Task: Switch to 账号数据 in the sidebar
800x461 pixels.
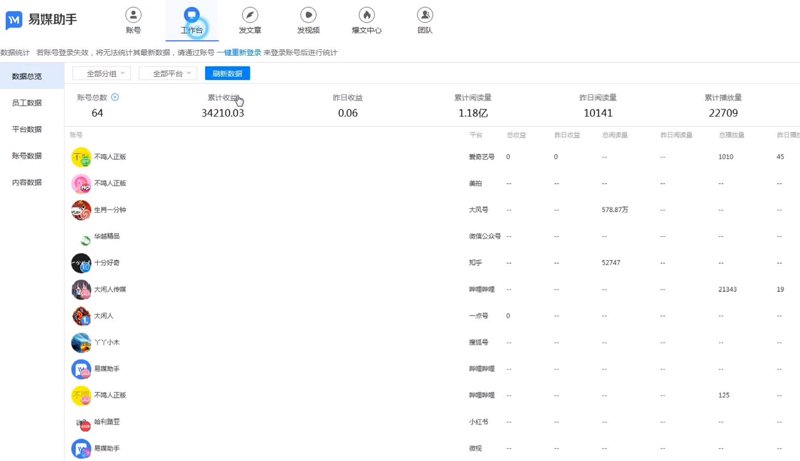Action: (x=27, y=156)
